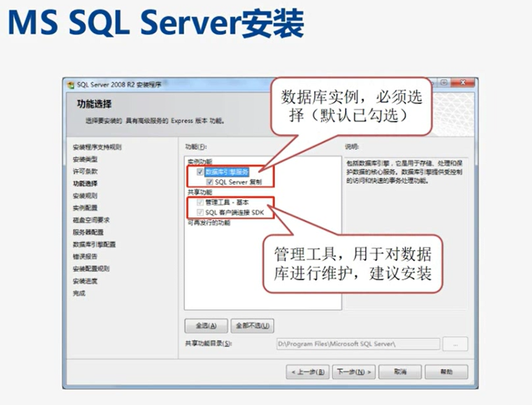Click the shared feature directory path field
This screenshot has width=532, height=405.
point(358,344)
